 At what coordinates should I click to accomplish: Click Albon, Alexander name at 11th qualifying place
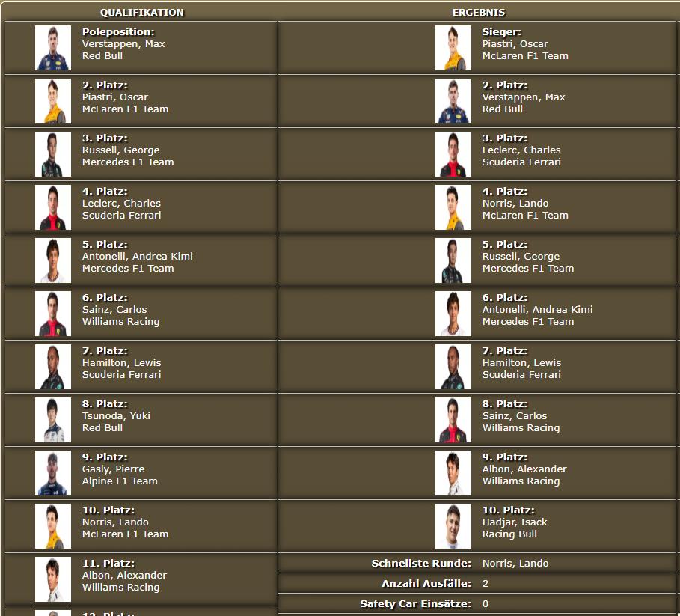pyautogui.click(x=124, y=576)
